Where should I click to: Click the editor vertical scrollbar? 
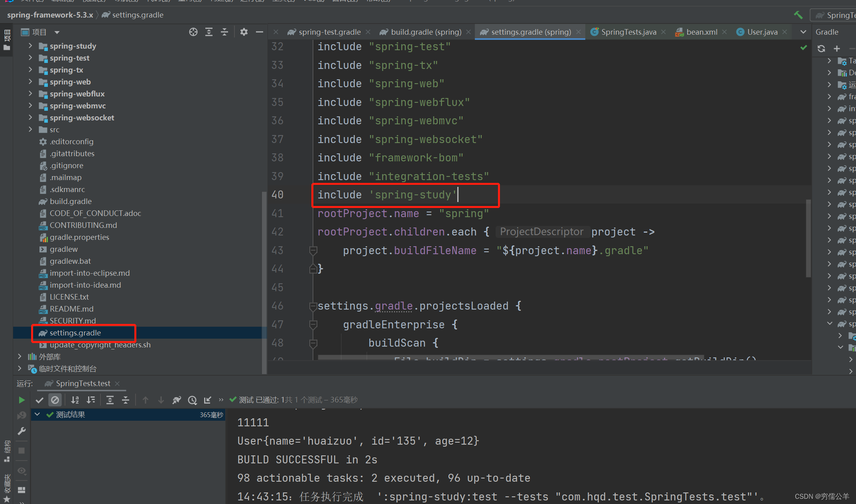[808, 238]
